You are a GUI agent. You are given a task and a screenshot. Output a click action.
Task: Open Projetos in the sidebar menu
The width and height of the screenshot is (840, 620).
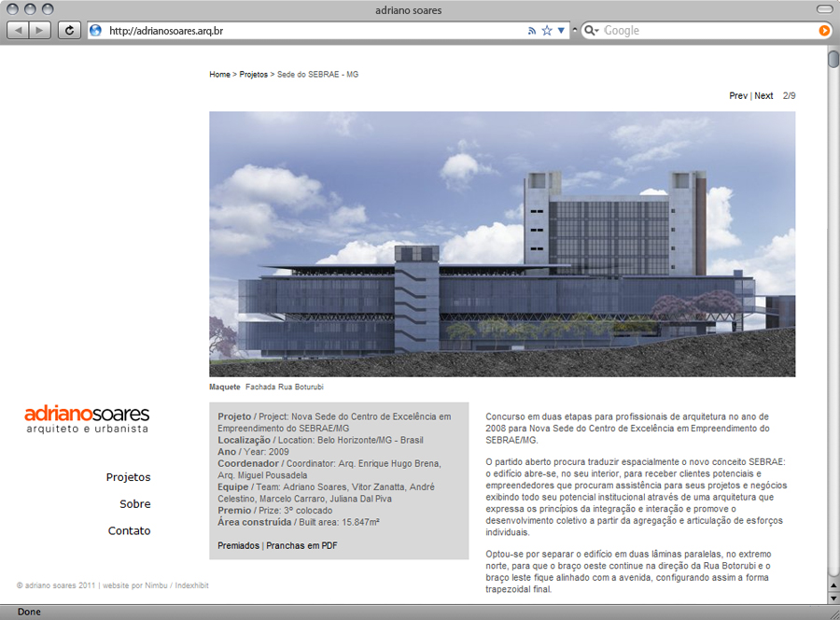(x=128, y=477)
